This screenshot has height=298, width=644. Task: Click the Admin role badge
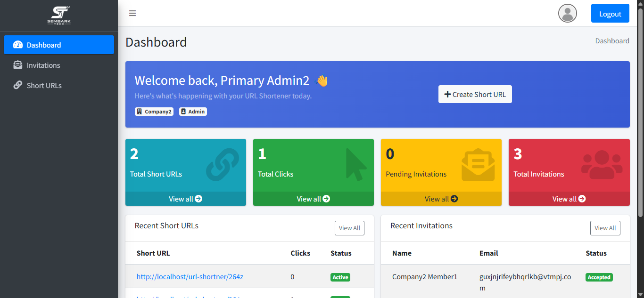tap(193, 112)
